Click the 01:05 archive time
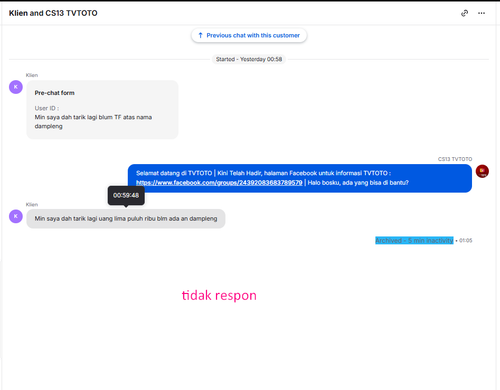This screenshot has width=500, height=390. (x=466, y=240)
